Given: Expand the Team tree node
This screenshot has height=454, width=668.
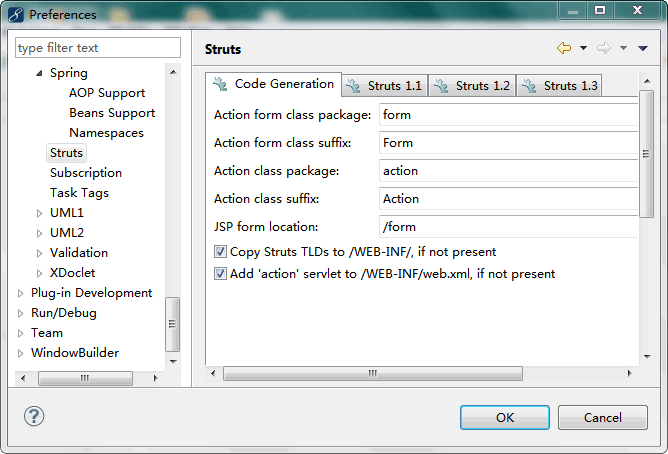Looking at the screenshot, I should coord(20,333).
